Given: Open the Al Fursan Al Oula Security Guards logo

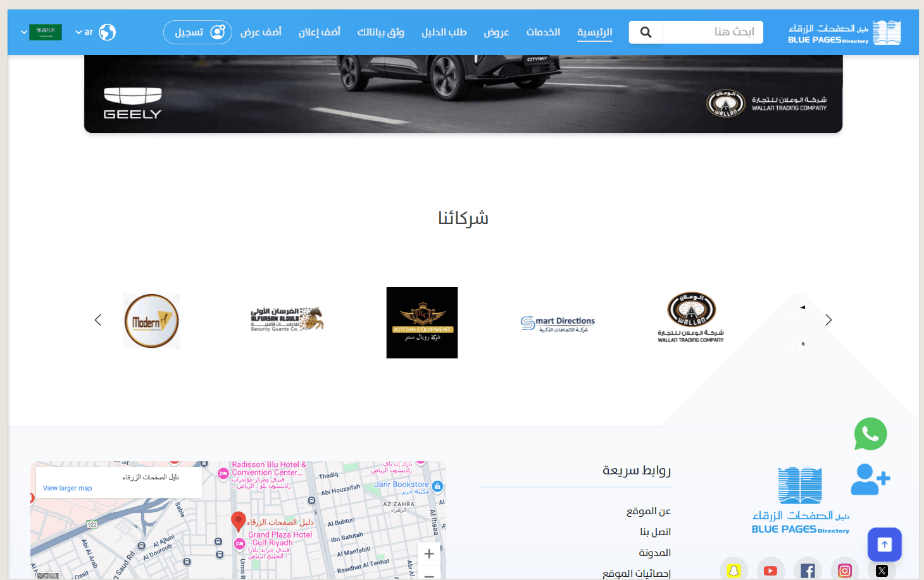Looking at the screenshot, I should click(287, 319).
